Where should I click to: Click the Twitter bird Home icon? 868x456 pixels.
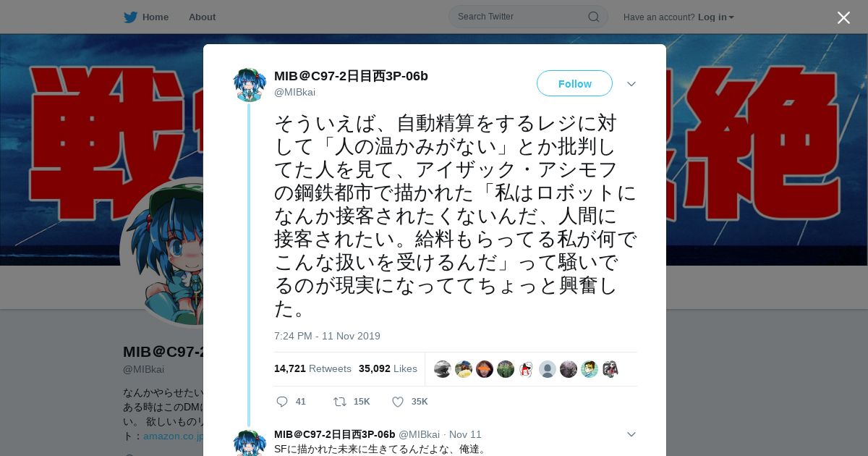[x=130, y=17]
